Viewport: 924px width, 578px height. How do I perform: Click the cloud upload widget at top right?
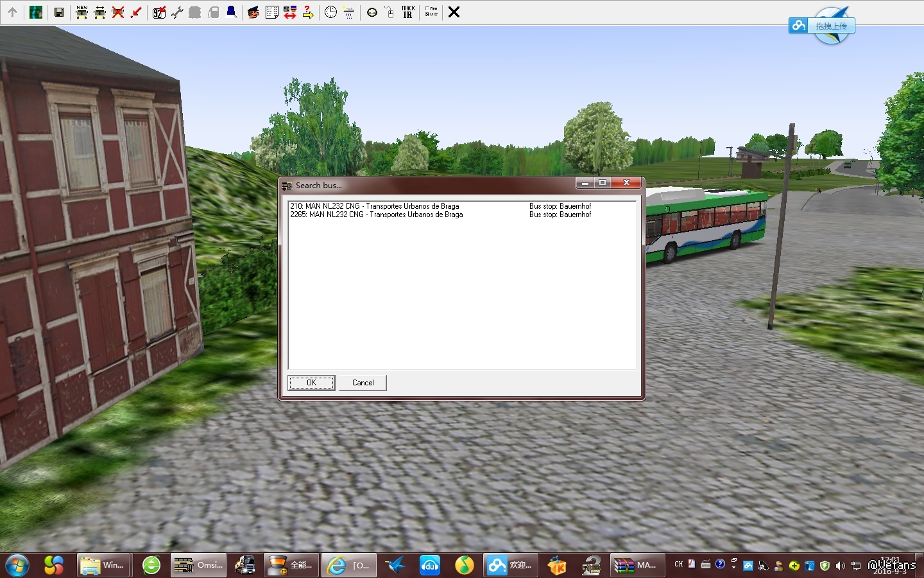point(822,26)
